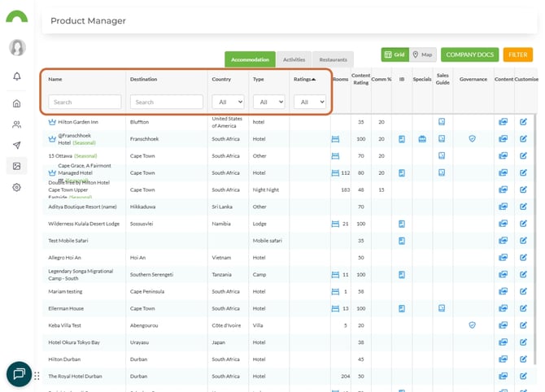Click the green logo at top left
This screenshot has height=392, width=545.
pyautogui.click(x=17, y=17)
